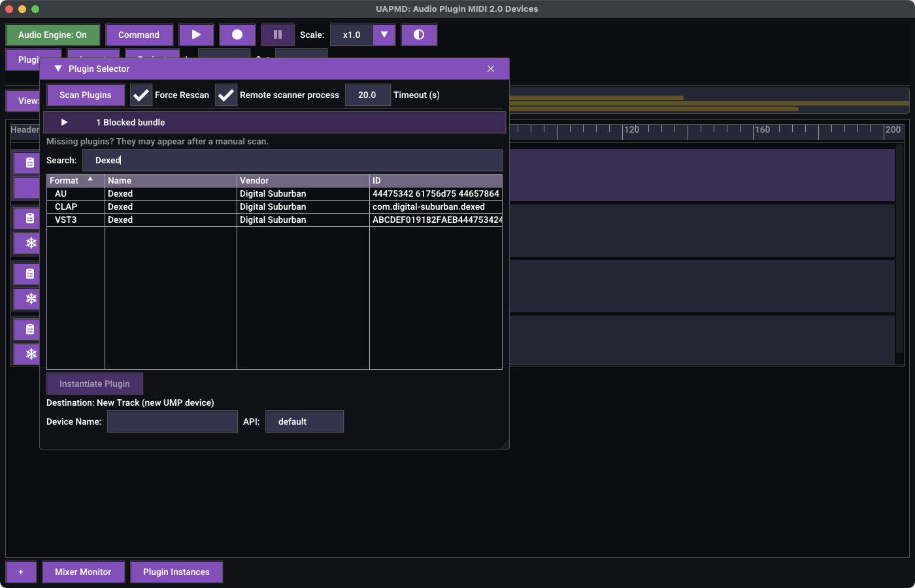Click the ID starting with ABCDEF019182
This screenshot has width=915, height=588.
pyautogui.click(x=437, y=220)
